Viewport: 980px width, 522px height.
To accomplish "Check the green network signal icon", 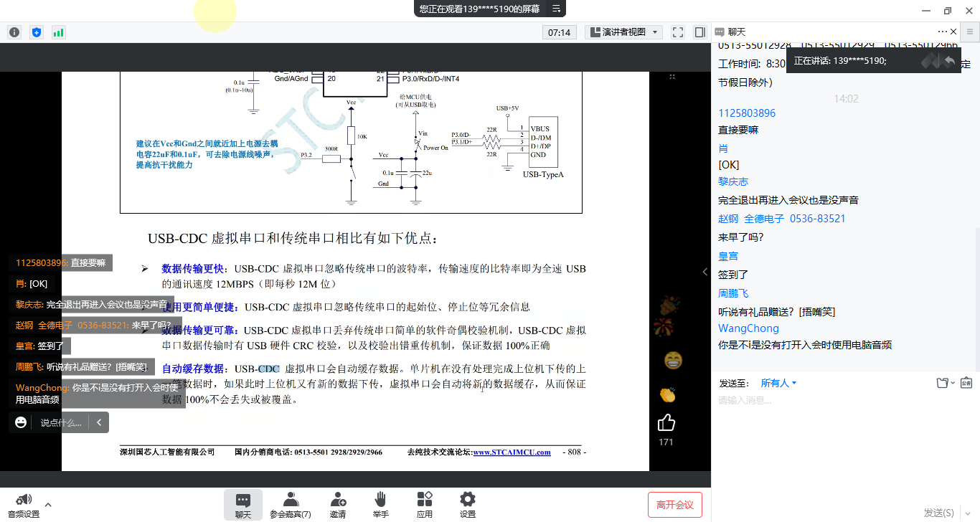I will (58, 32).
